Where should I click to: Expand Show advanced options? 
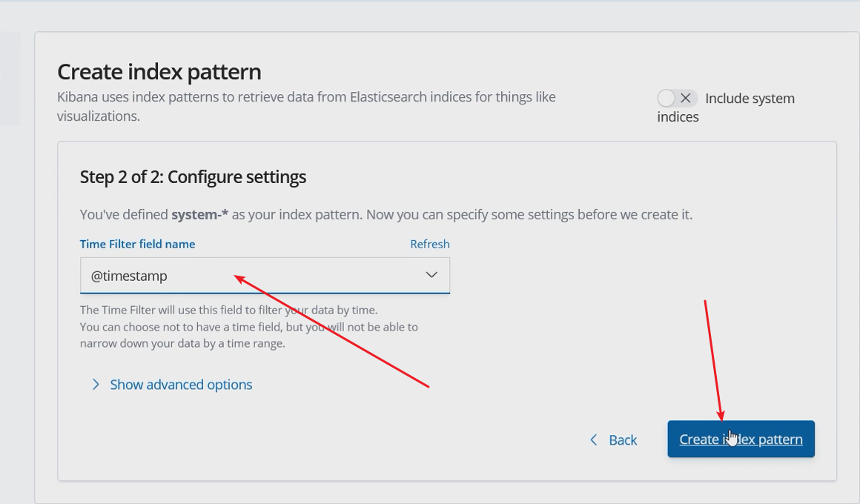pyautogui.click(x=172, y=385)
